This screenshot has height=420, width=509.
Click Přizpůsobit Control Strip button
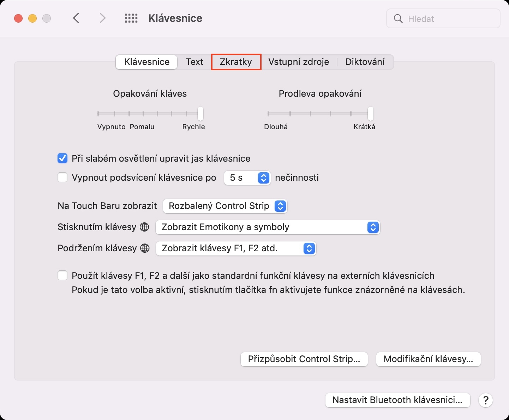(304, 359)
